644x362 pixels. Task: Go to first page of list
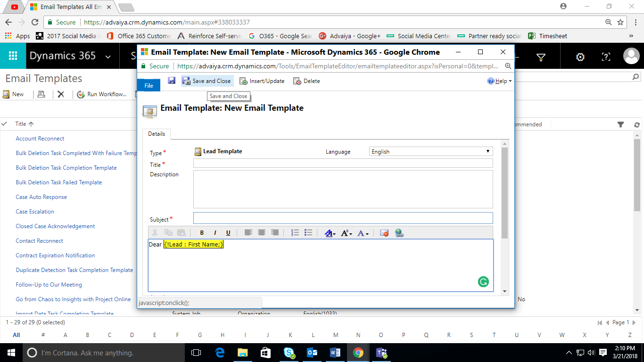pyautogui.click(x=600, y=323)
